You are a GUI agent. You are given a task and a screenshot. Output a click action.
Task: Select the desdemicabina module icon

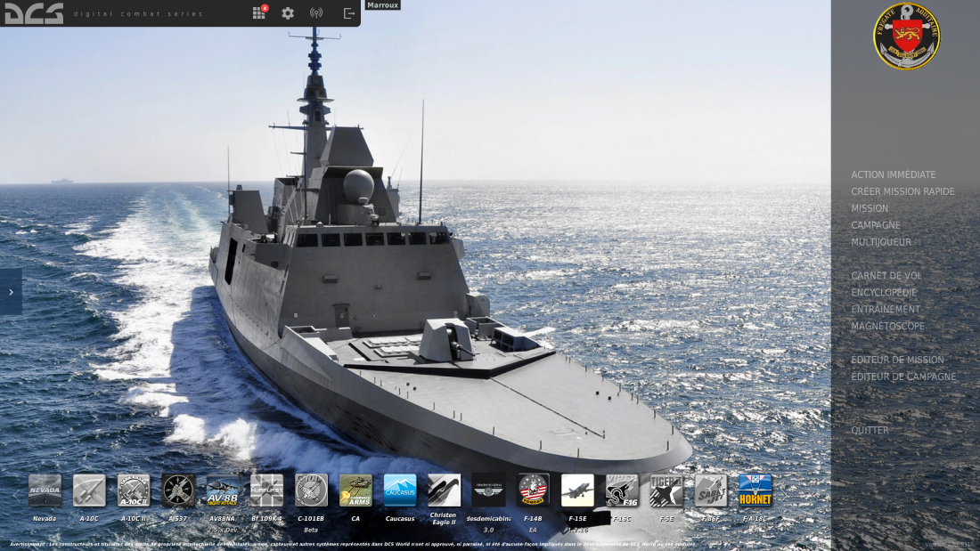coord(489,490)
